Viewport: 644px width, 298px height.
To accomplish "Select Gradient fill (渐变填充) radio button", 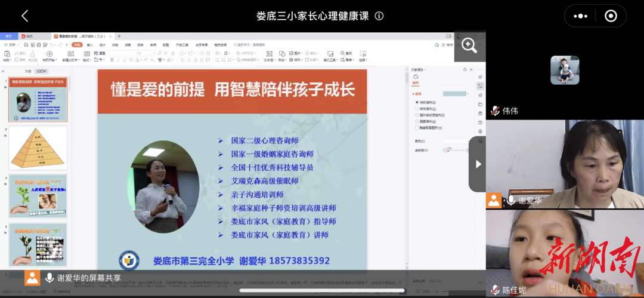I will tap(417, 109).
